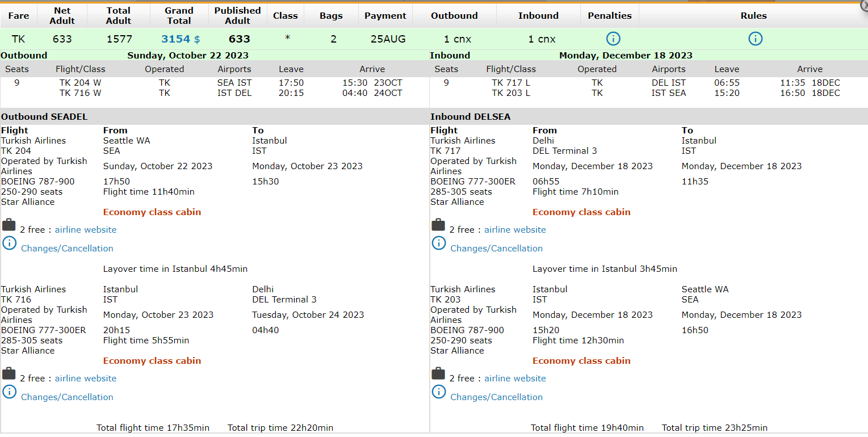View Changes/Cancellation text link for flight TK 203
The height and width of the screenshot is (437, 868).
pyautogui.click(x=496, y=397)
